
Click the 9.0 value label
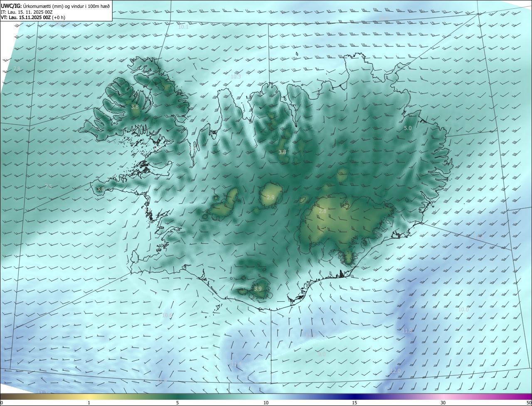point(322,354)
